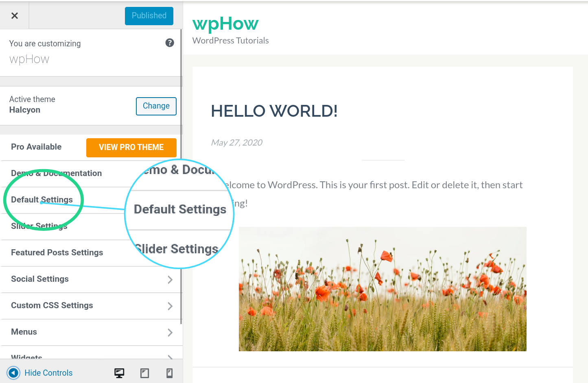Screen dimensions: 588x383
Task: Open the HELLO WORLD! post title
Action: click(273, 111)
